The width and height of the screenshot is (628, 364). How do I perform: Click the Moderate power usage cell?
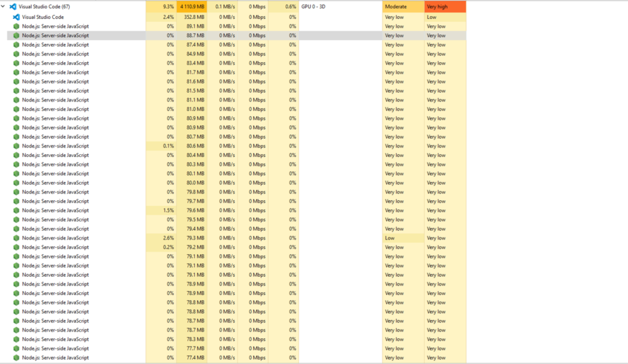403,7
